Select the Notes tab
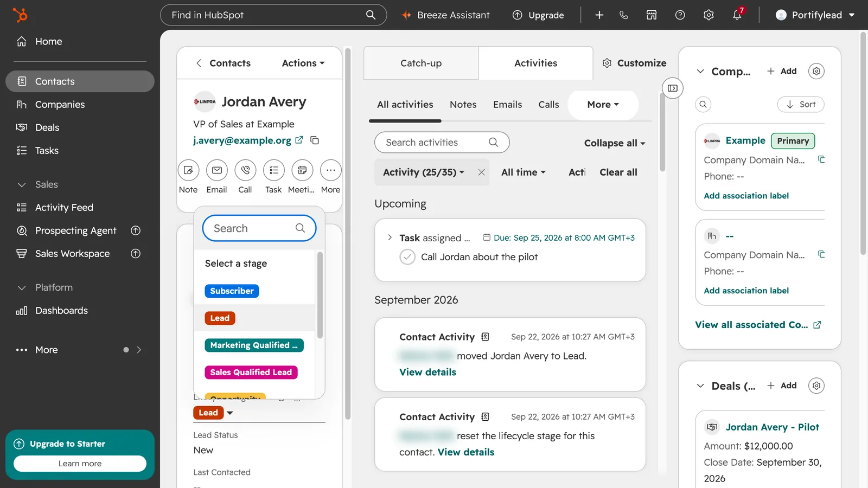 coord(463,105)
